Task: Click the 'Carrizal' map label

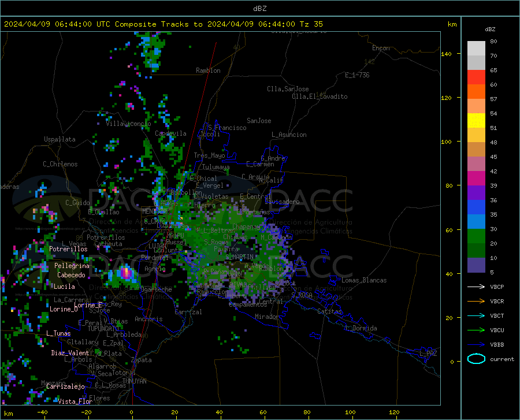Action: [188, 312]
